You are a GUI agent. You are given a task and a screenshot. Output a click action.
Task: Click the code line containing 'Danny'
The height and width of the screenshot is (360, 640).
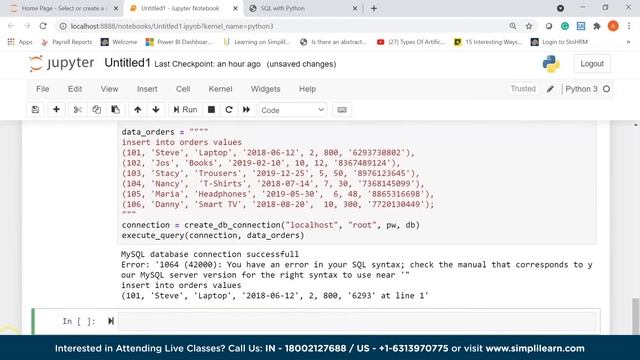278,204
